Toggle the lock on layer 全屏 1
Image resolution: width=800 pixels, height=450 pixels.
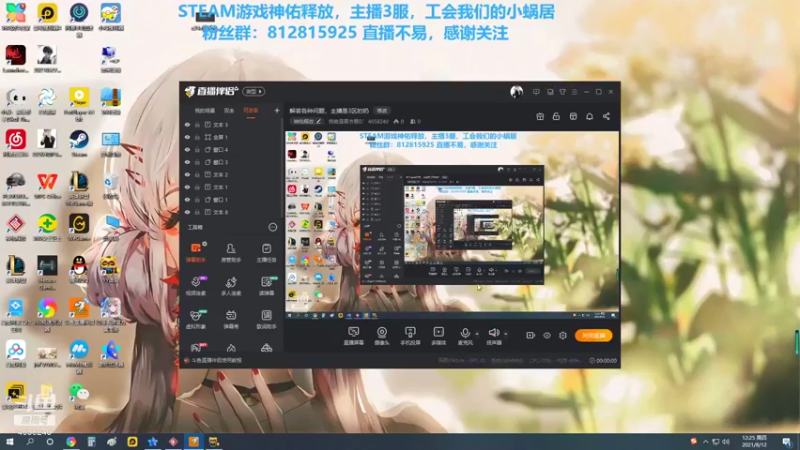pos(197,137)
